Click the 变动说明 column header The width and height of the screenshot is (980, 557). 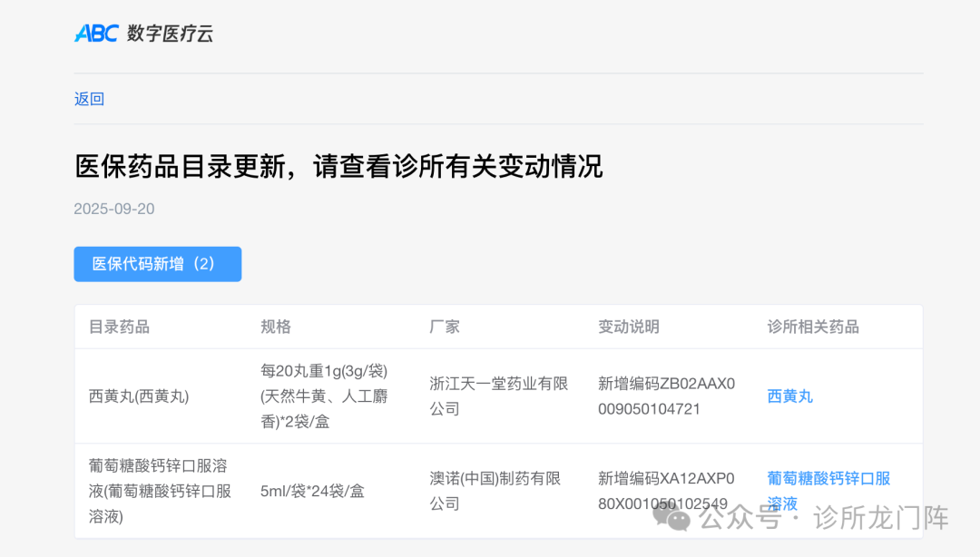point(628,327)
